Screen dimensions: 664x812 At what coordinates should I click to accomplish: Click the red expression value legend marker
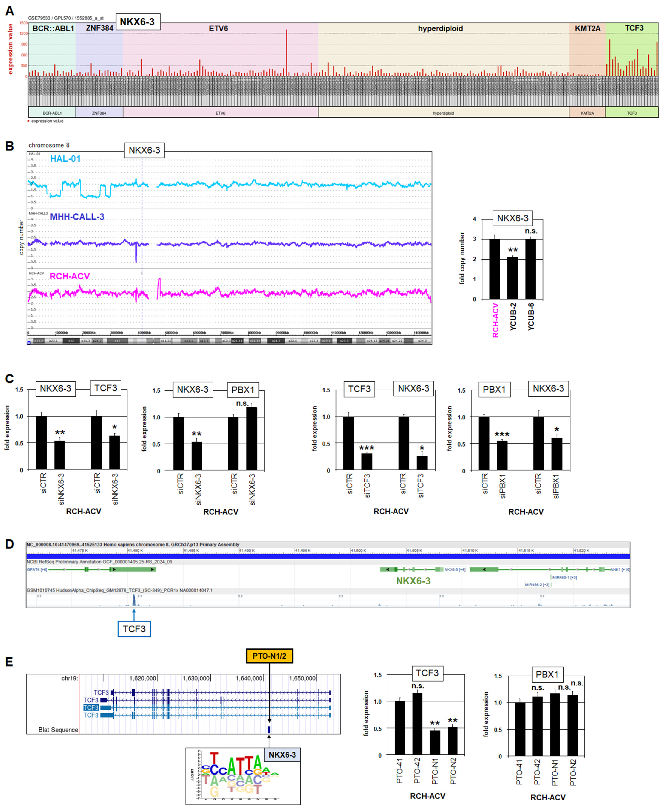coord(28,121)
